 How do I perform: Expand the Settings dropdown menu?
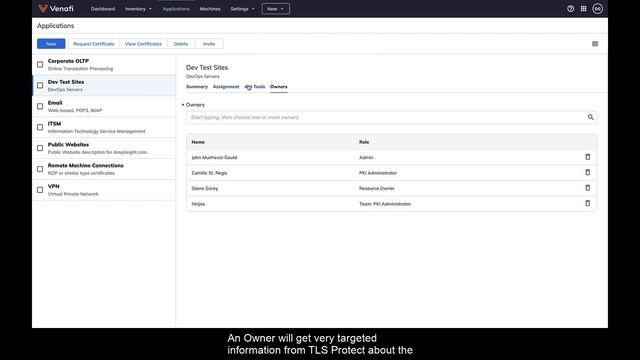coord(242,9)
